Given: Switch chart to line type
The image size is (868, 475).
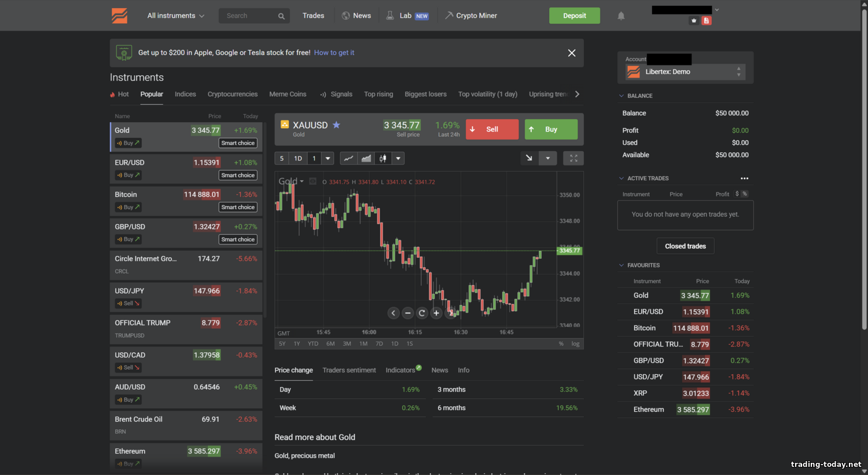Looking at the screenshot, I should point(348,158).
